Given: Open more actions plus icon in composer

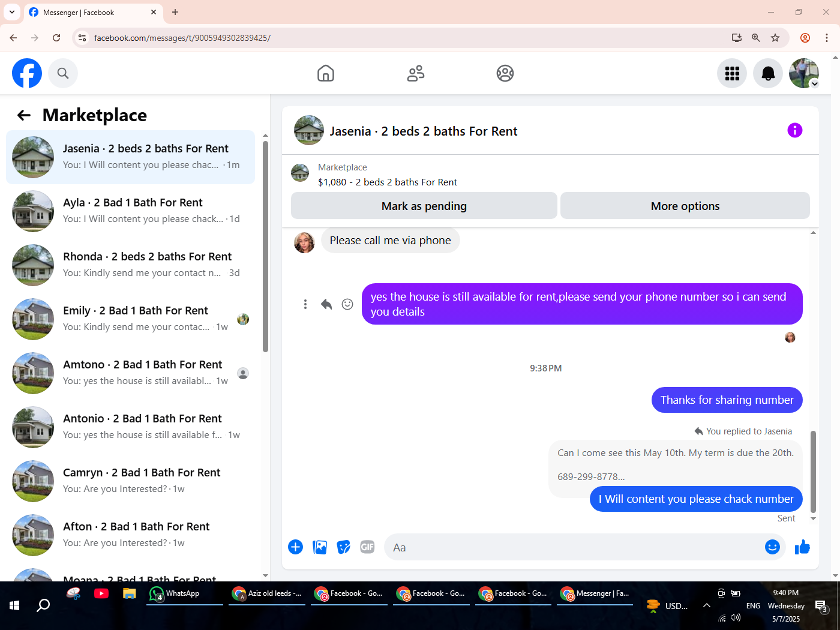Looking at the screenshot, I should 295,547.
